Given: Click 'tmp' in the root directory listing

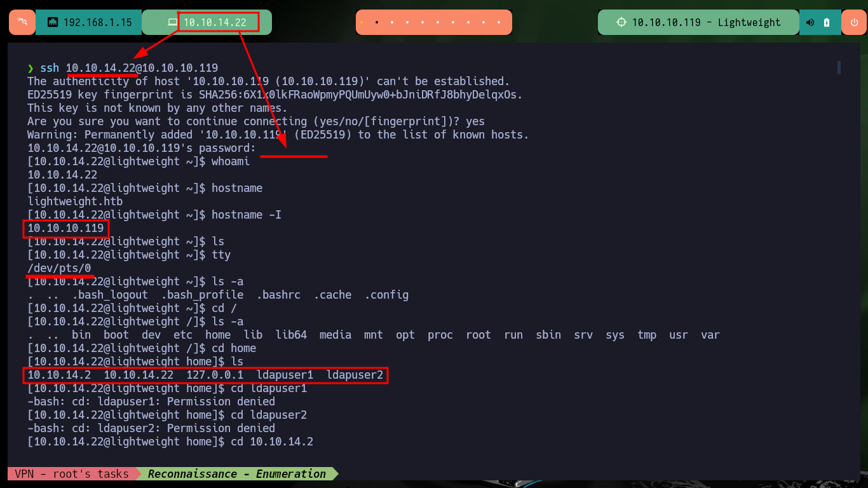Looking at the screenshot, I should pyautogui.click(x=647, y=335).
